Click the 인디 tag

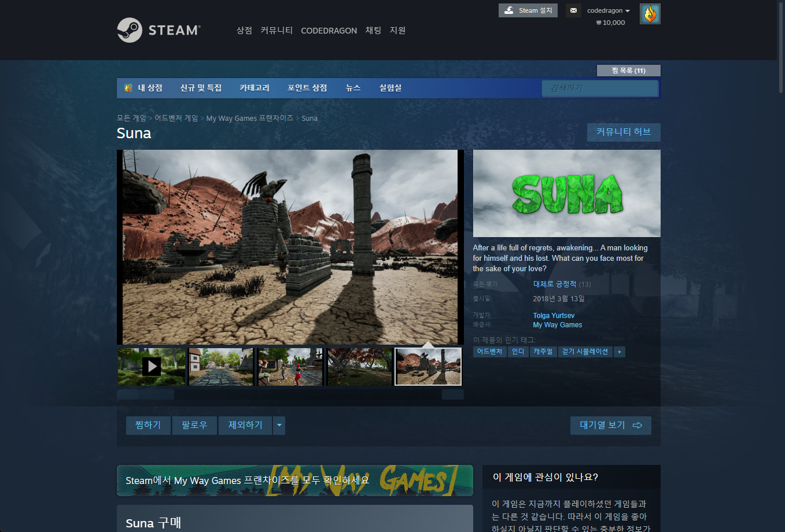coord(518,352)
